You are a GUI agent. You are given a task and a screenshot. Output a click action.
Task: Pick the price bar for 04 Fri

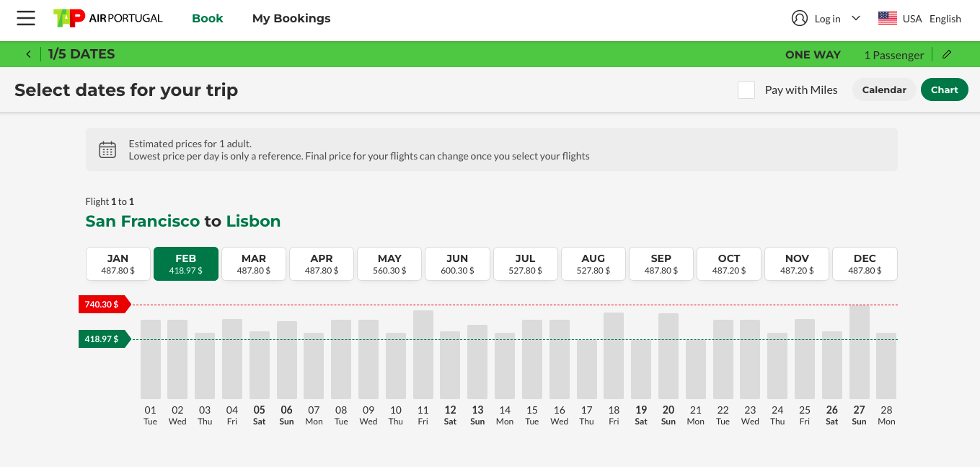[232, 359]
